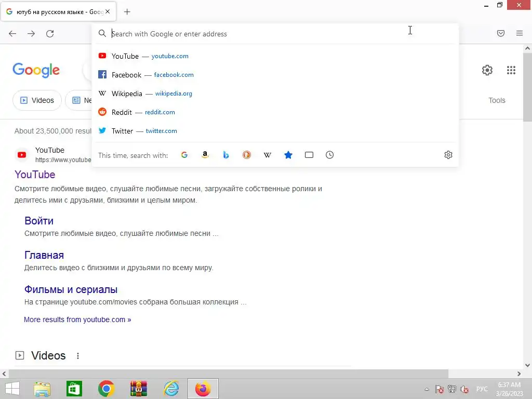532x399 pixels.
Task: Click the page's horizontal scrollbar thumb
Action: point(229,374)
